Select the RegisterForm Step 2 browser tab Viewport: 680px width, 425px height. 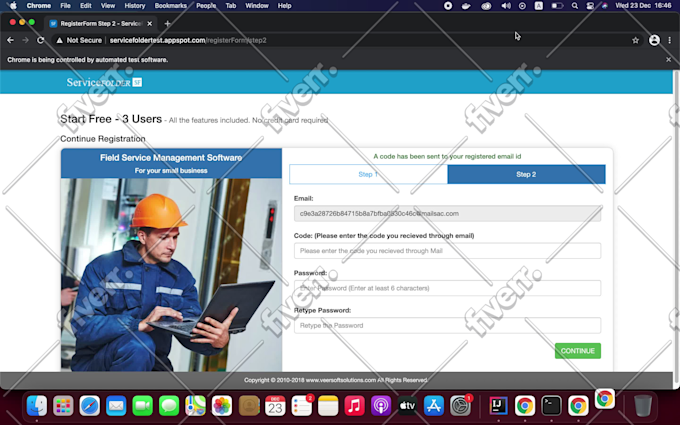click(101, 24)
